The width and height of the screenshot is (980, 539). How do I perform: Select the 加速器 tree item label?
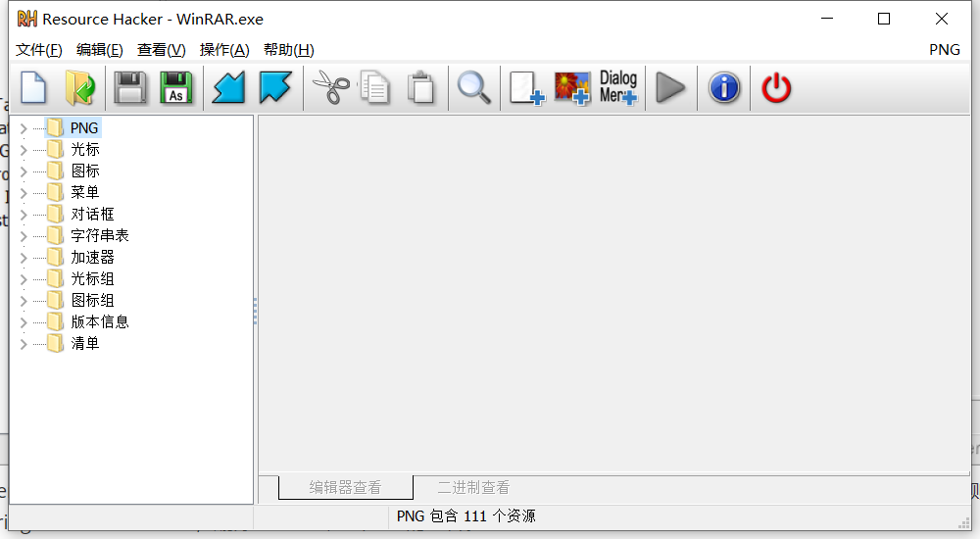tap(92, 257)
